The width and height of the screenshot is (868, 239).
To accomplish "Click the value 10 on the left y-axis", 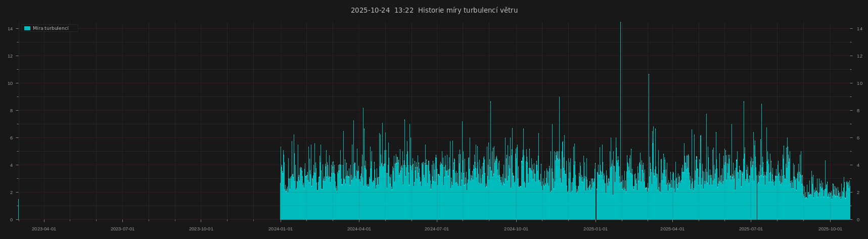I will 10,83.
